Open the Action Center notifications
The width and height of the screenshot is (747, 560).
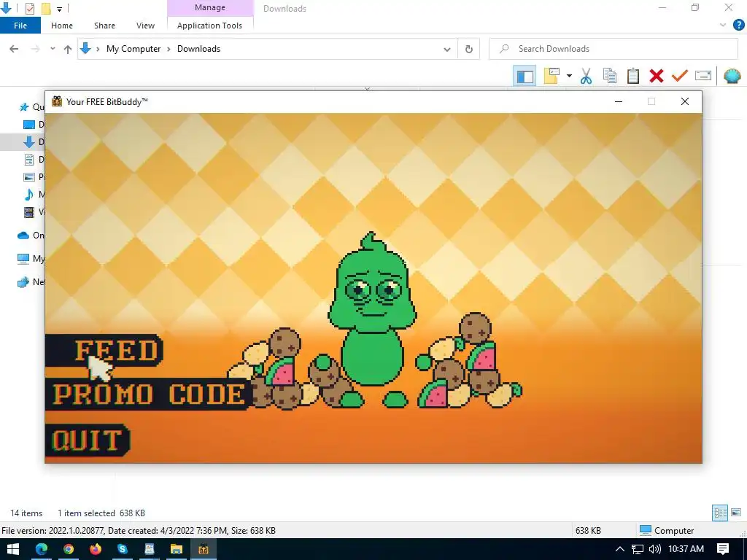click(x=723, y=549)
